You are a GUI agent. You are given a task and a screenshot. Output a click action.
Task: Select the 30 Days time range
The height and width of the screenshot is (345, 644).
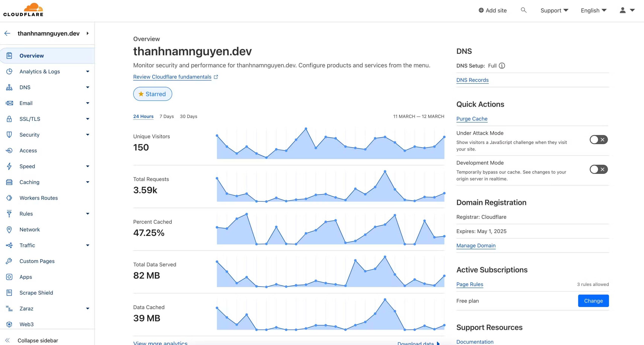[x=188, y=116]
